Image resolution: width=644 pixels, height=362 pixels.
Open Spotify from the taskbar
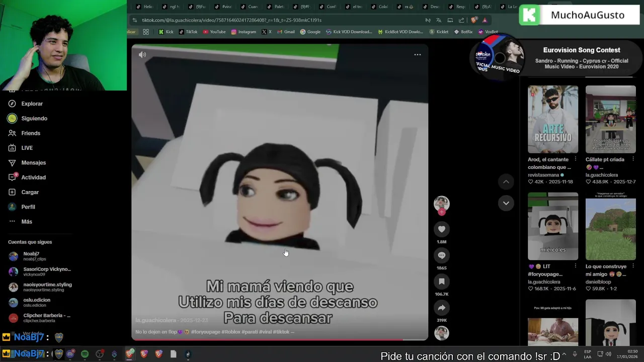pyautogui.click(x=85, y=354)
